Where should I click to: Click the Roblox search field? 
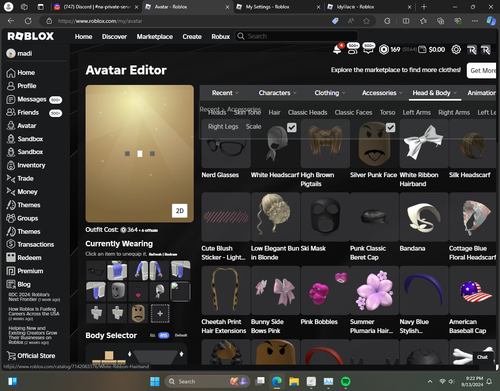296,36
